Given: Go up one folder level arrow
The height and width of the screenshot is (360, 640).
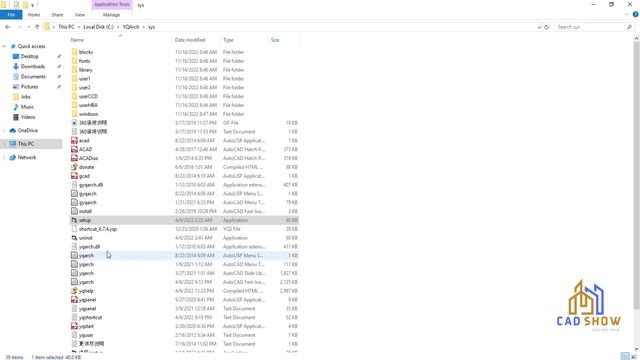Looking at the screenshot, I should pos(37,27).
